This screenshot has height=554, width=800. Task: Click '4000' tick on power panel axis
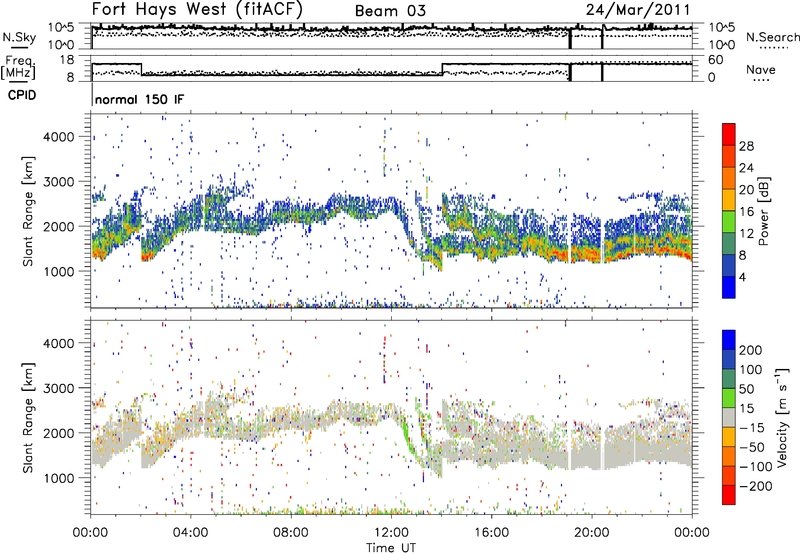click(59, 137)
